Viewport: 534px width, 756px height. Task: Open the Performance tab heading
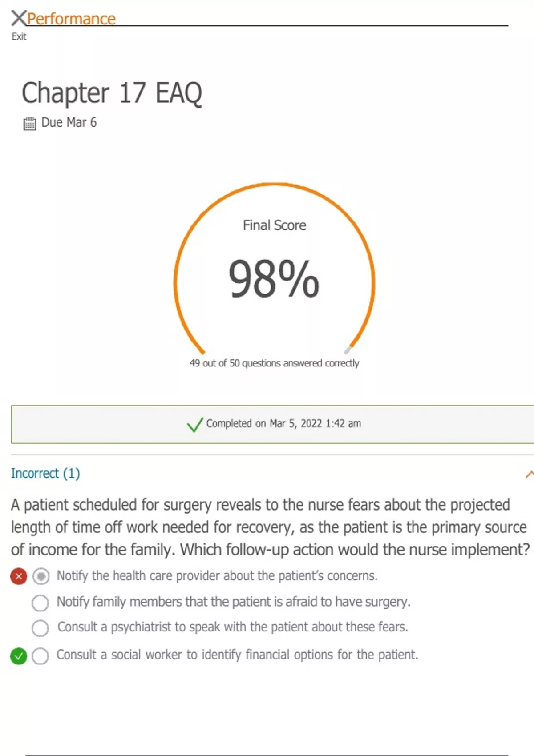(71, 19)
